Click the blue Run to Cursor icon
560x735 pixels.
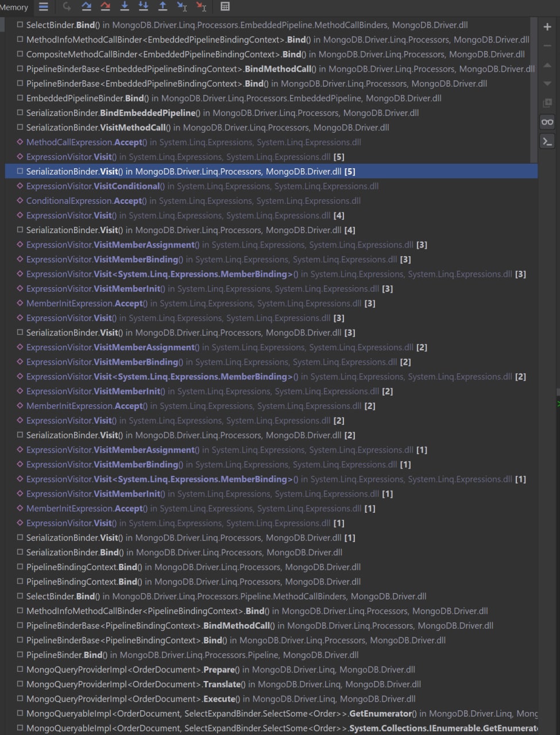click(x=182, y=7)
